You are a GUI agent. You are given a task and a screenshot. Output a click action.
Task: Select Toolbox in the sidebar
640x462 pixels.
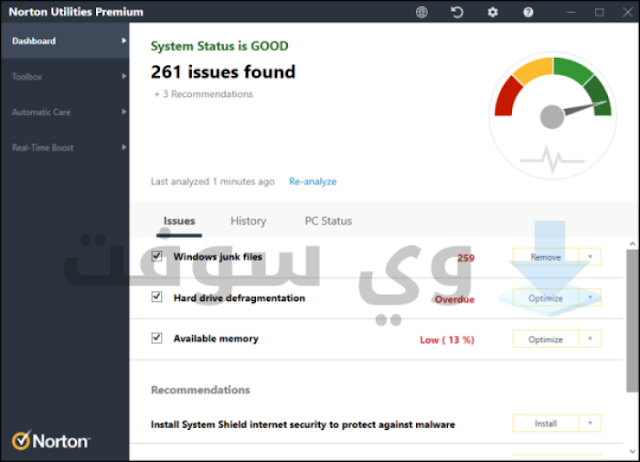[x=65, y=76]
